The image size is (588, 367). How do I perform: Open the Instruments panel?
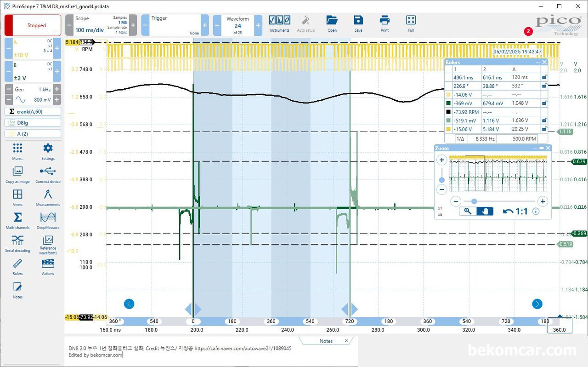coord(279,23)
